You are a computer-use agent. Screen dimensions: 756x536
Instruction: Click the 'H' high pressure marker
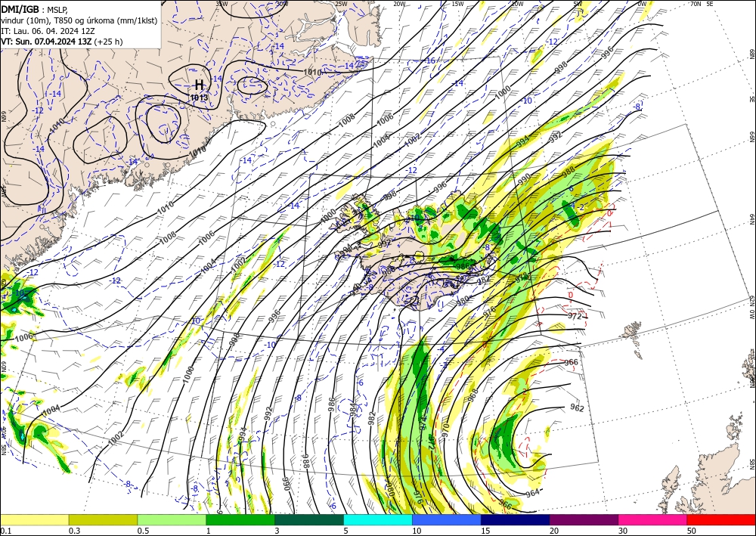click(199, 85)
